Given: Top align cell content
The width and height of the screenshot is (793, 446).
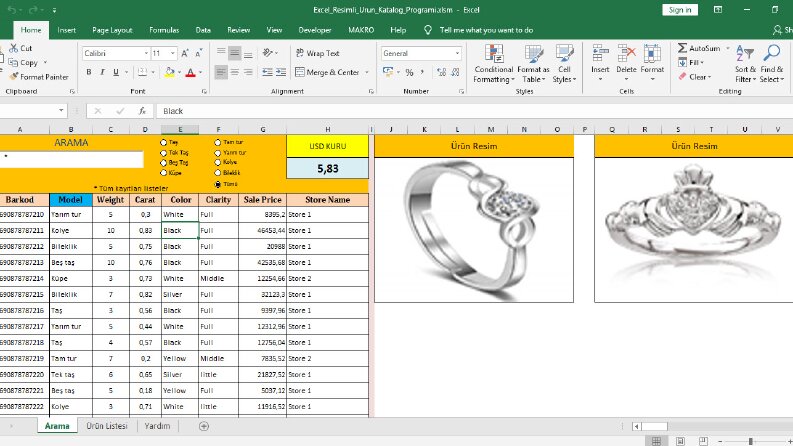Looking at the screenshot, I should (221, 53).
